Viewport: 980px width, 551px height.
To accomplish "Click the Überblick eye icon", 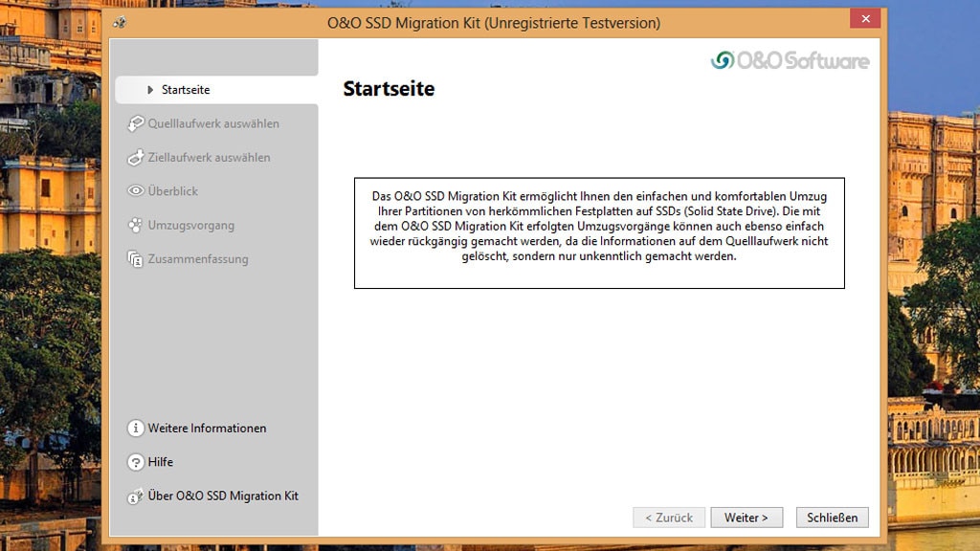I will [135, 190].
